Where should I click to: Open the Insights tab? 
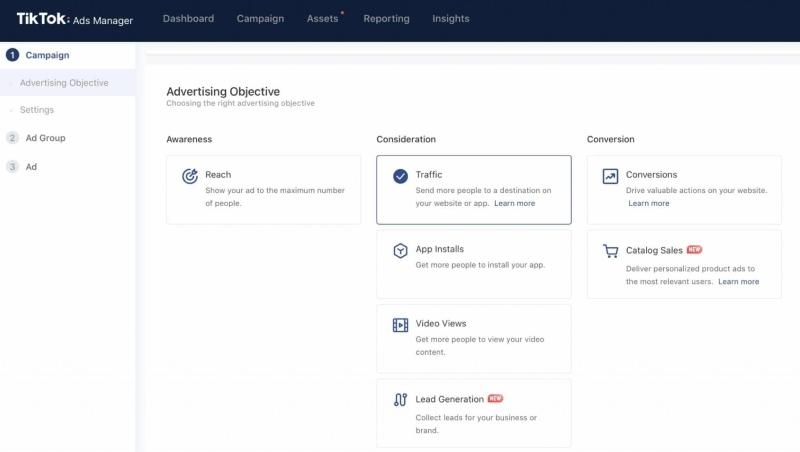(451, 18)
